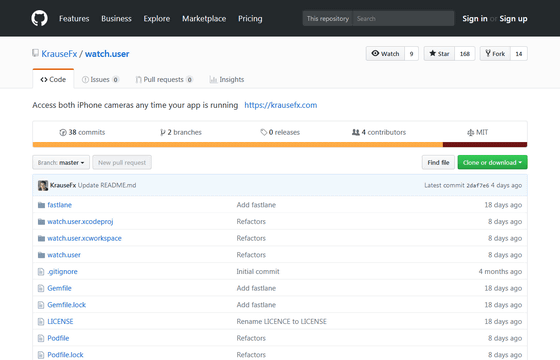Click the 38 commits text

(x=87, y=132)
